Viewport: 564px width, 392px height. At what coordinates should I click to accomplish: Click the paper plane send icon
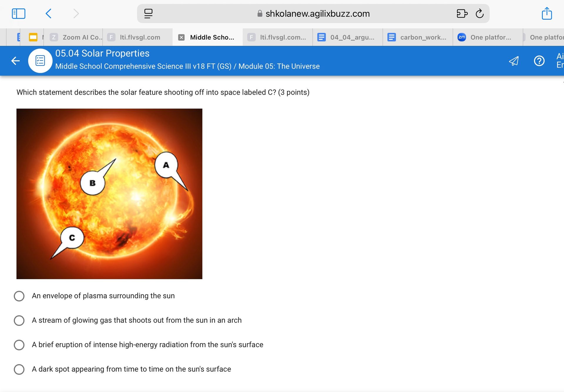[x=514, y=61]
